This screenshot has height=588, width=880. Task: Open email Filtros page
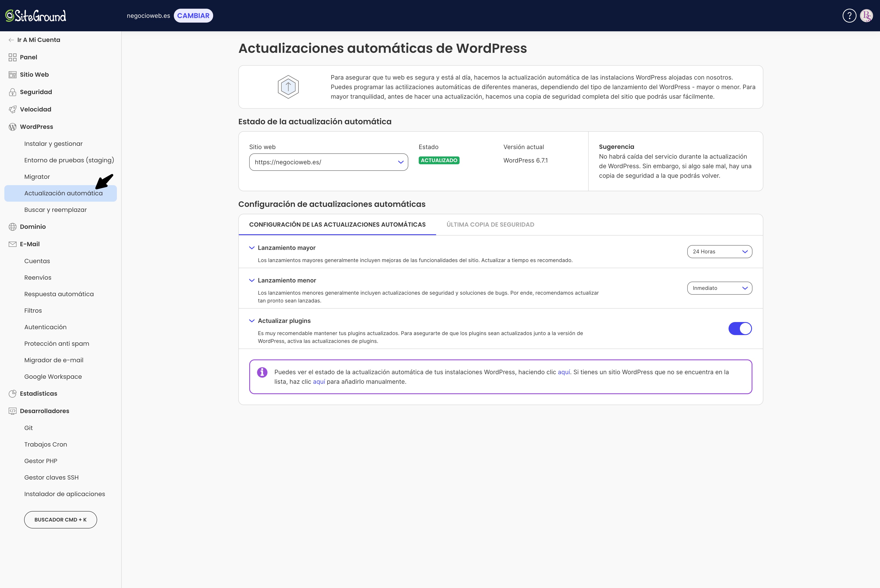click(33, 311)
